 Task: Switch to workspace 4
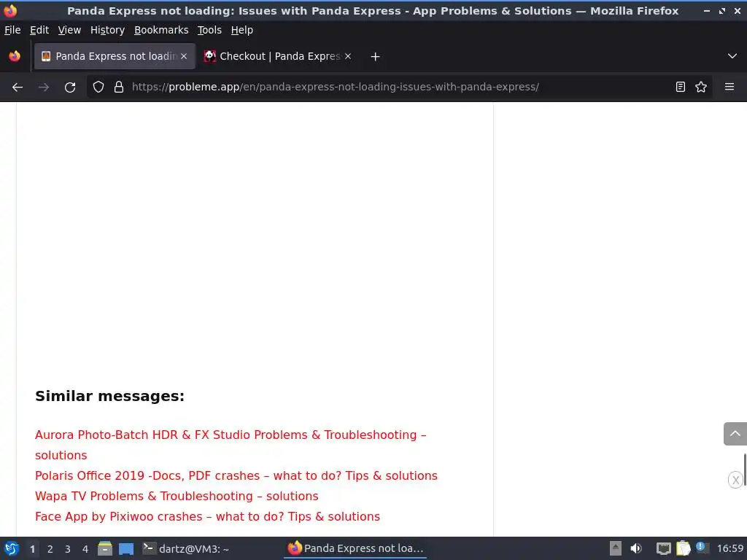pyautogui.click(x=85, y=549)
